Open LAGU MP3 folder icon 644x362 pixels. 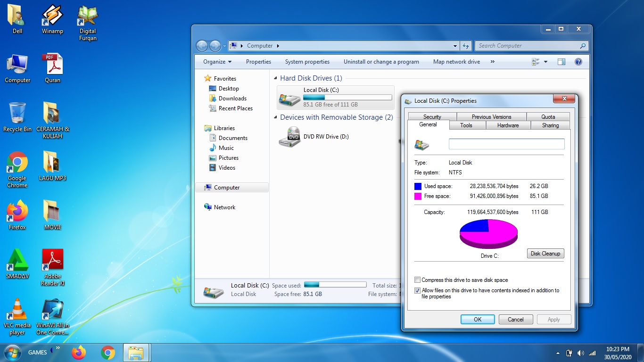(x=52, y=166)
